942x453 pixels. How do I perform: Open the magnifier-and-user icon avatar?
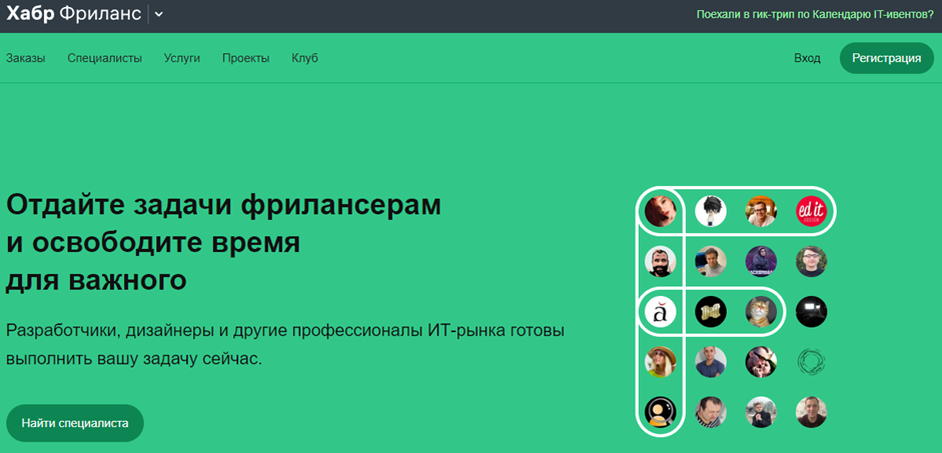660,412
